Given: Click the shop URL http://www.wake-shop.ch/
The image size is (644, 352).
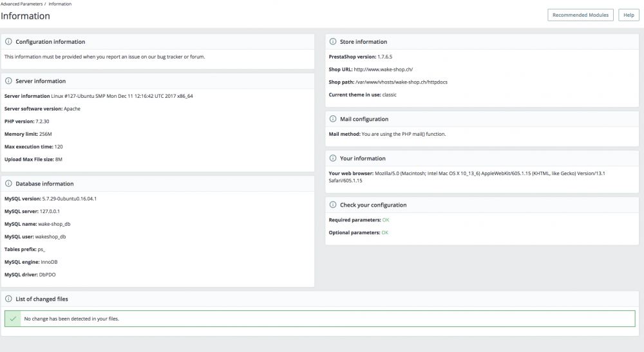Looking at the screenshot, I should 383,69.
